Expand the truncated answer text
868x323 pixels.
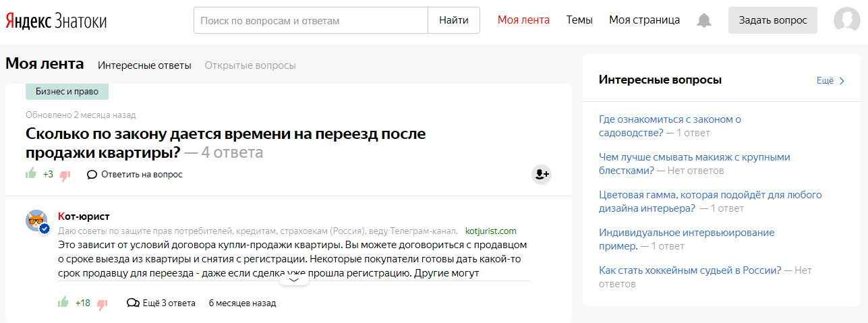click(293, 280)
